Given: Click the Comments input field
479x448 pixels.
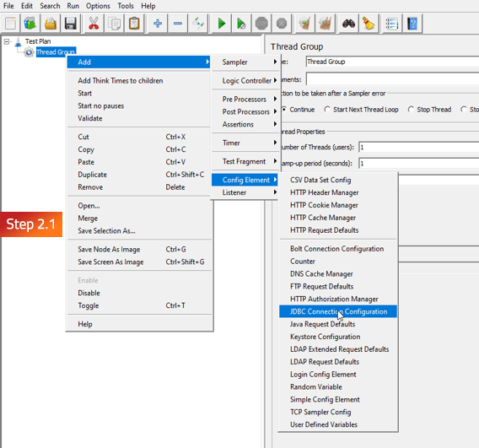Looking at the screenshot, I should [x=392, y=79].
